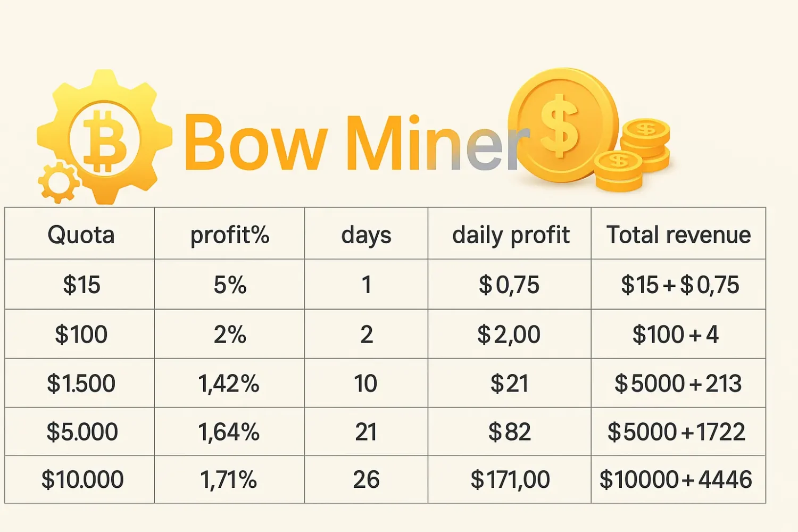Click the large gold dollar coin
798x532 pixels.
click(x=561, y=125)
